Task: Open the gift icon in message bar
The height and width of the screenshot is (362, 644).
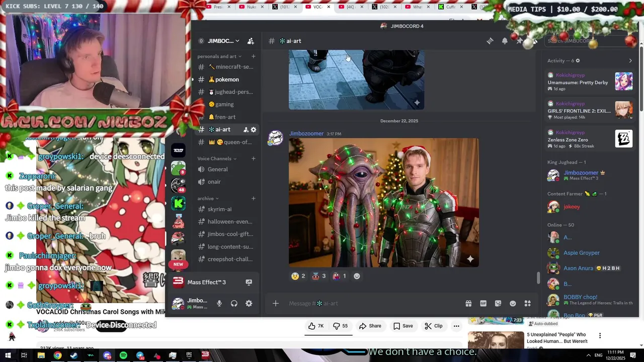Action: [x=468, y=303]
